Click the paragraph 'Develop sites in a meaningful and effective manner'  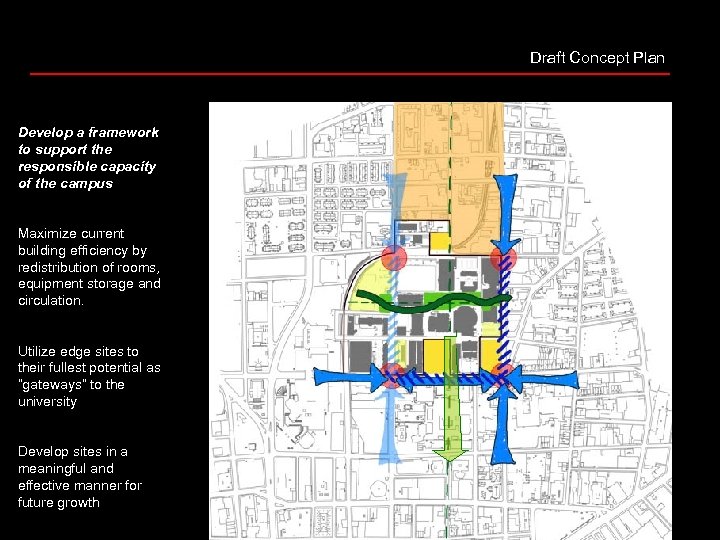click(80, 477)
